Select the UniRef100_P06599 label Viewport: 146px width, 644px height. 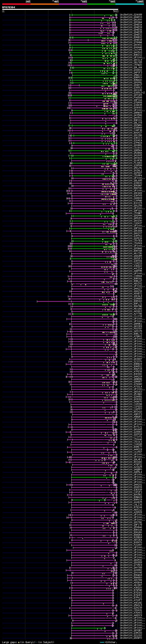point(131,98)
